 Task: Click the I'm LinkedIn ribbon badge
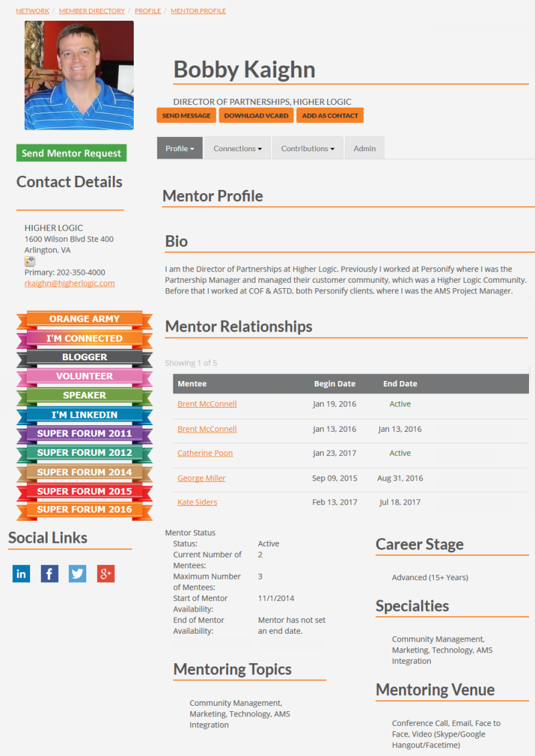point(84,414)
